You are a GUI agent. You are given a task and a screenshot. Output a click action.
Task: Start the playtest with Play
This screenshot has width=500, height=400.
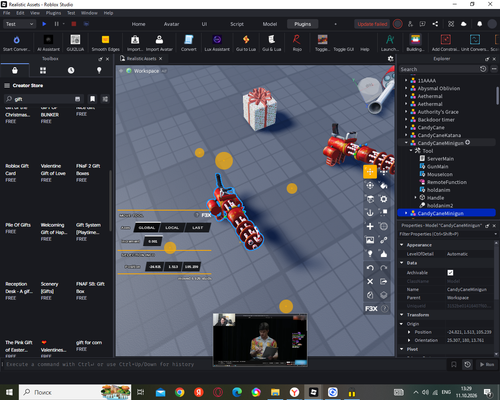(x=44, y=24)
